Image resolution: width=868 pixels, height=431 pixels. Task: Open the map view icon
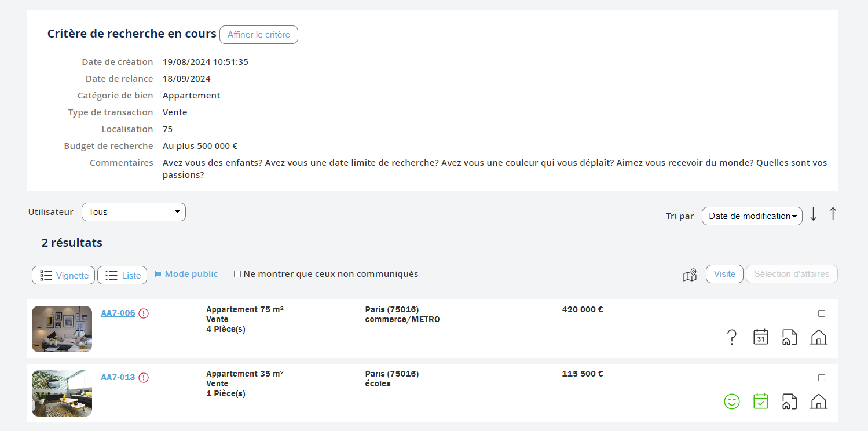point(690,275)
